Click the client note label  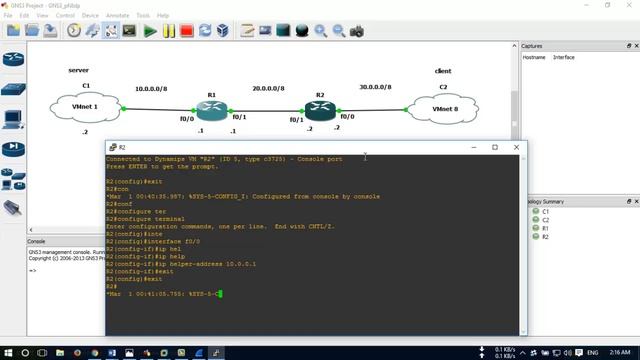pos(443,71)
